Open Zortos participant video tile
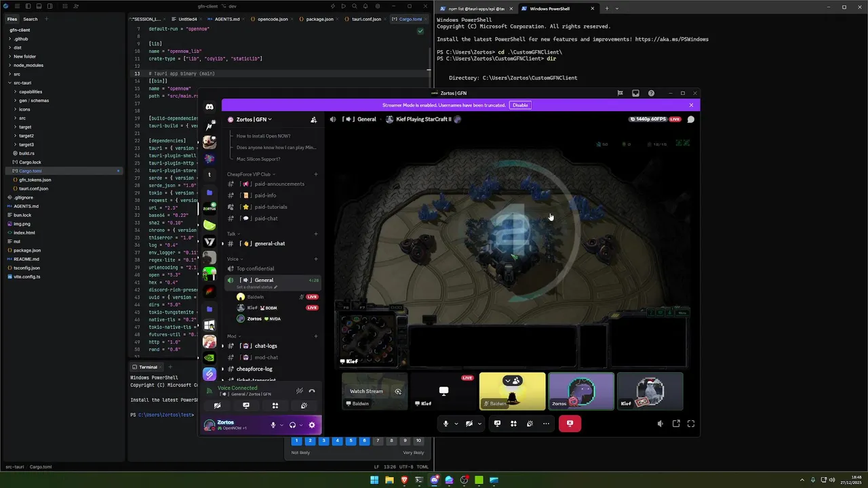 581,391
